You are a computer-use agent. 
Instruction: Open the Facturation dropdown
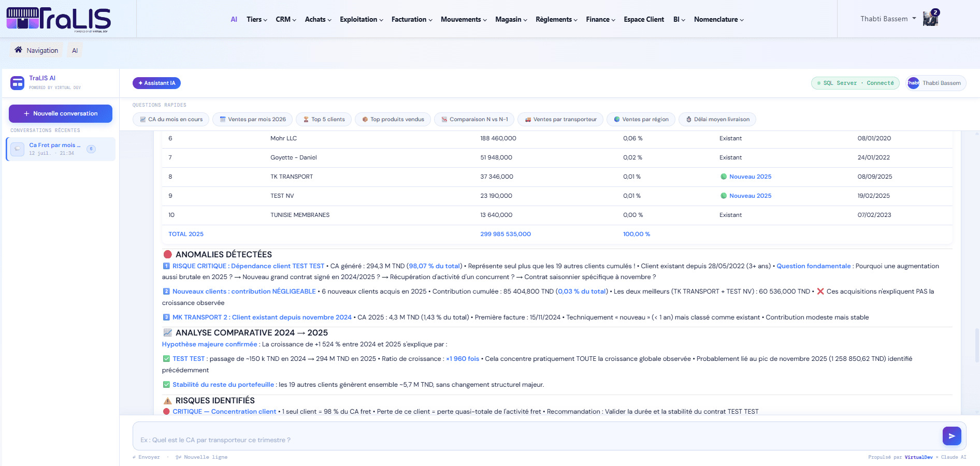pyautogui.click(x=412, y=19)
